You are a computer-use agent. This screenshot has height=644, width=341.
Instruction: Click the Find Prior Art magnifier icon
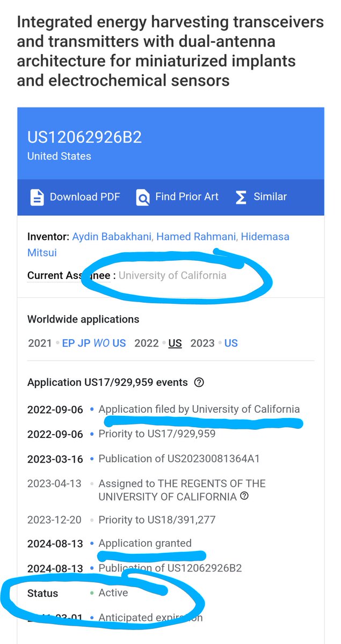[143, 197]
